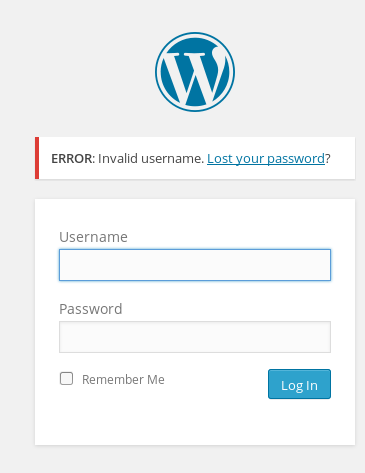365x473 pixels.
Task: Click the Password label
Action: point(91,309)
